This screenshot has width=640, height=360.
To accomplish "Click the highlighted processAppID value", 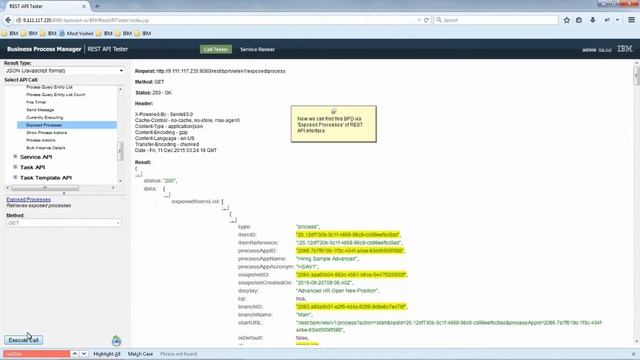I will pos(350,251).
